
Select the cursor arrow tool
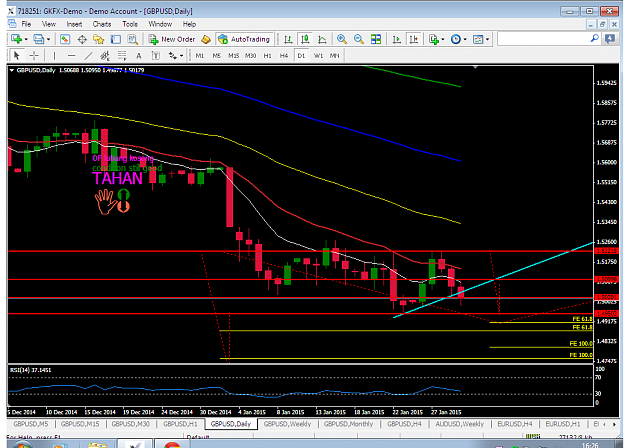pos(17,55)
